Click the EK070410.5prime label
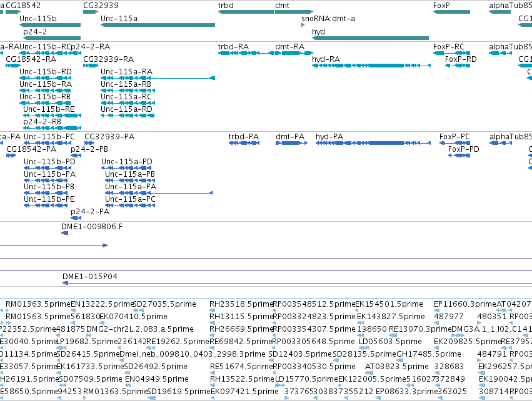Image resolution: width=532 pixels, height=401 pixels. (133, 317)
